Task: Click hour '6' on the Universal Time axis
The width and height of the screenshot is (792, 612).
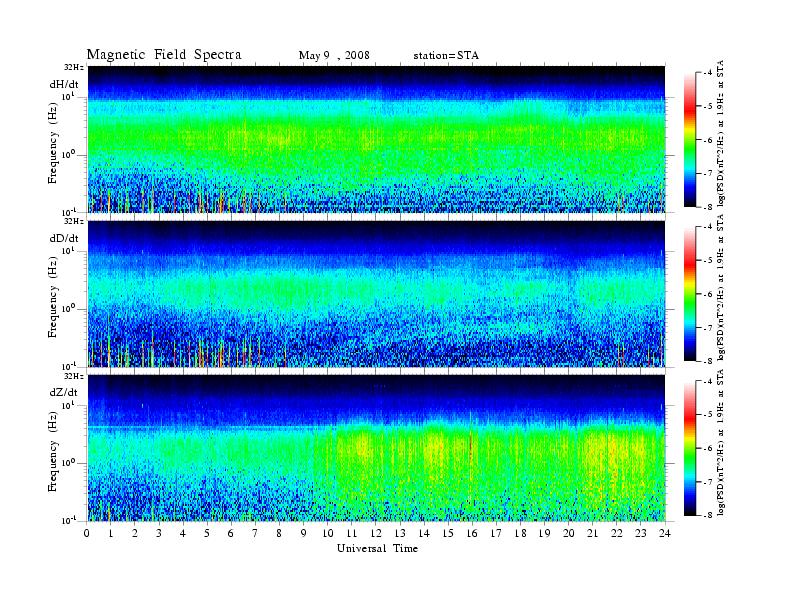Action: 231,534
